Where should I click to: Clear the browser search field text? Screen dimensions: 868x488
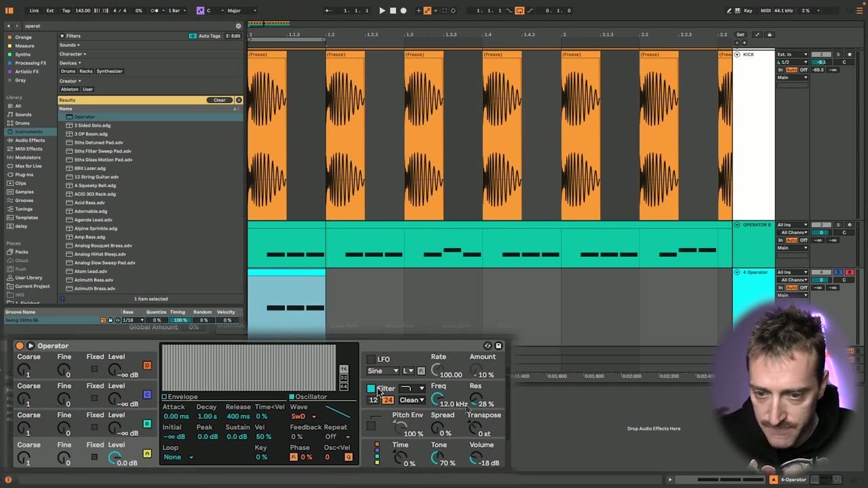click(x=238, y=26)
